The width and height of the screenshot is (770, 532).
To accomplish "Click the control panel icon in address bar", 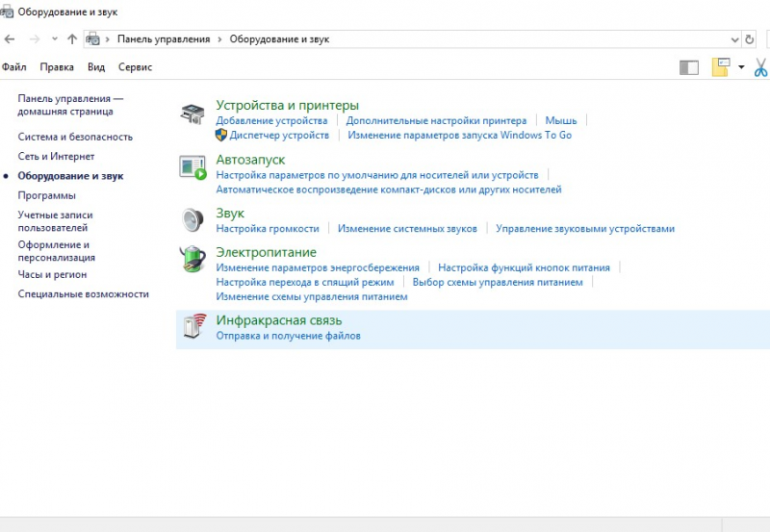I will [x=92, y=39].
